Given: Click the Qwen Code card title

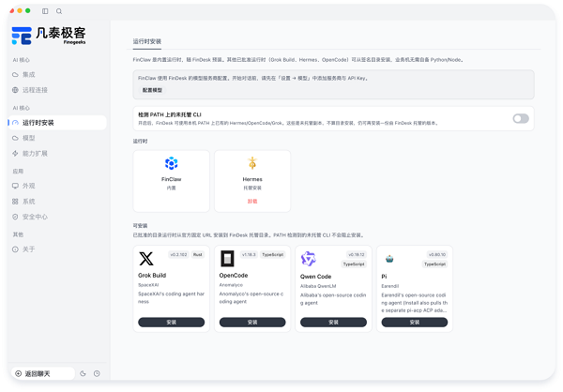Looking at the screenshot, I should coord(315,277).
